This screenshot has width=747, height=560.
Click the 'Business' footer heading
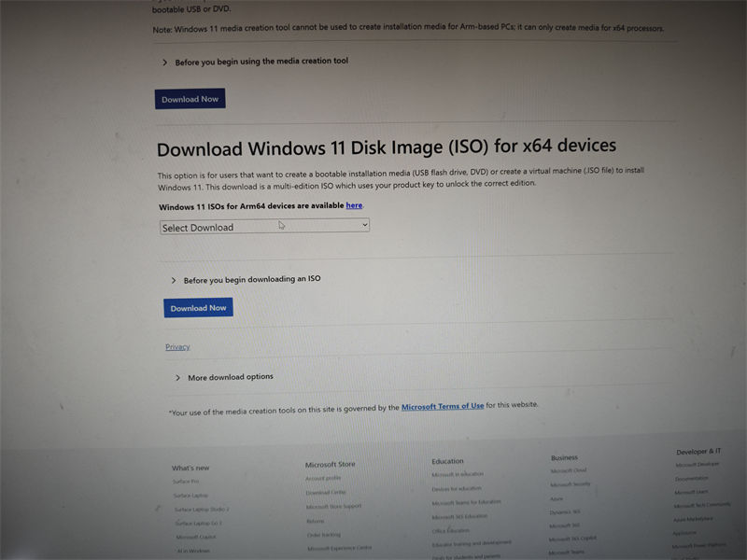click(564, 457)
